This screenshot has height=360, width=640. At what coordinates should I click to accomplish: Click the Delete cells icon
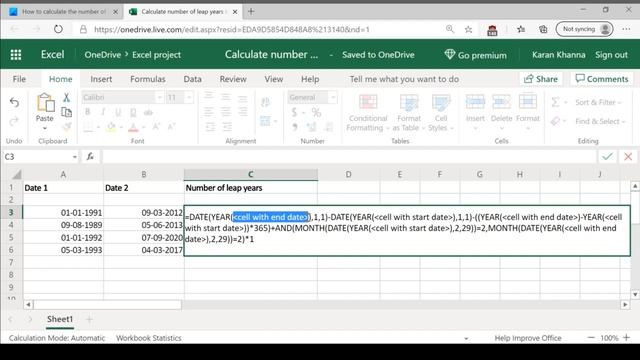[x=501, y=102]
